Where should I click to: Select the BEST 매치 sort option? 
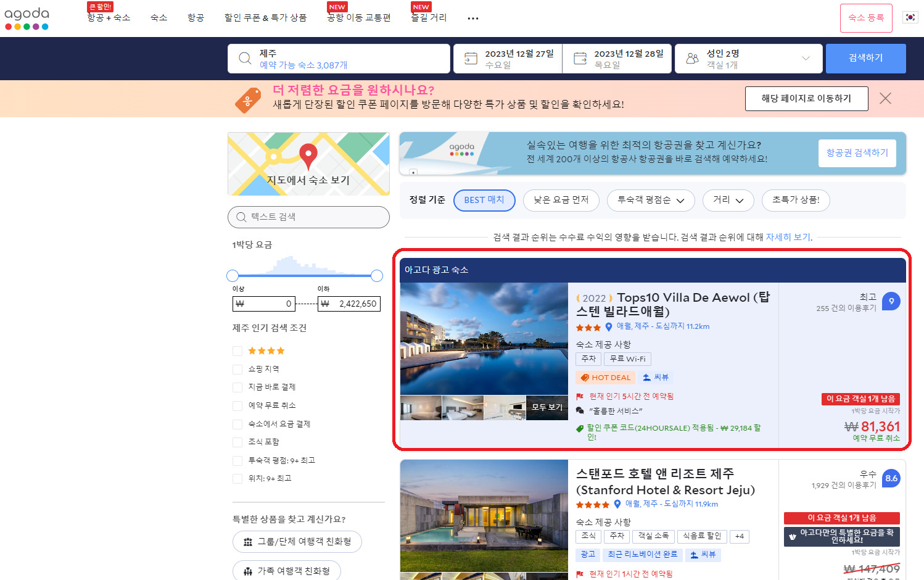(484, 201)
